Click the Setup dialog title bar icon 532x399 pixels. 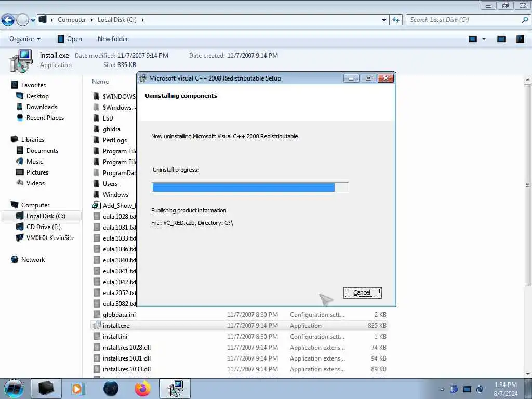(143, 78)
